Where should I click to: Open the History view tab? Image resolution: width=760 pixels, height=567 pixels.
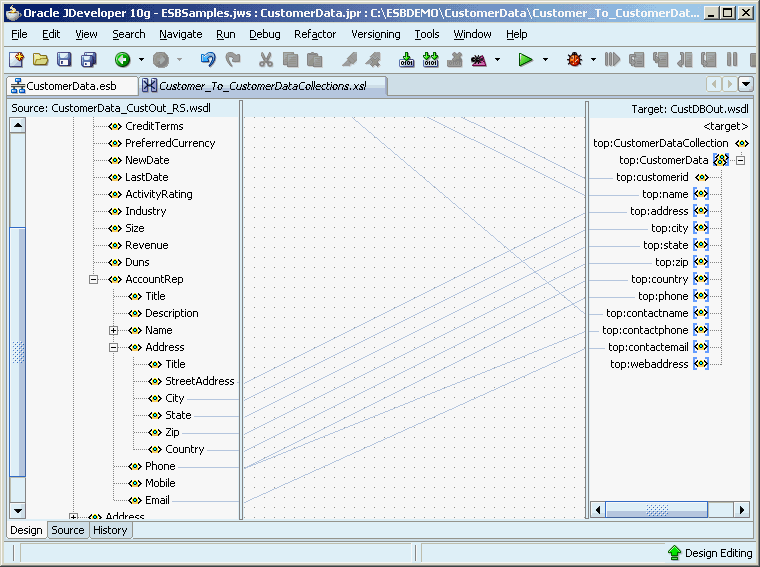(110, 530)
